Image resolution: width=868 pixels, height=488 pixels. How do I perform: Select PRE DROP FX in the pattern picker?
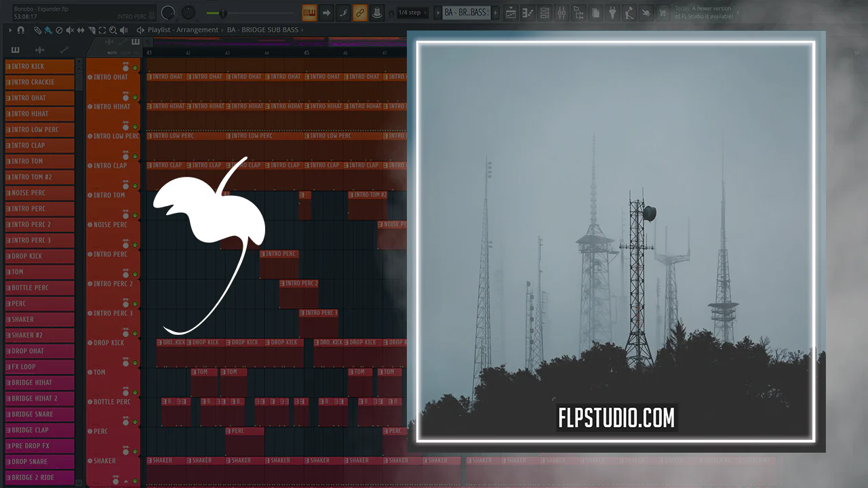click(39, 446)
